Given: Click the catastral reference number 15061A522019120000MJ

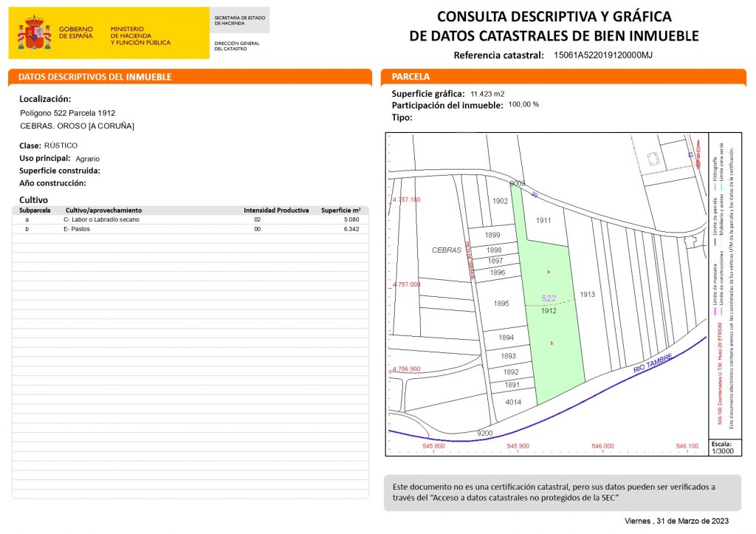Looking at the screenshot, I should tap(602, 55).
